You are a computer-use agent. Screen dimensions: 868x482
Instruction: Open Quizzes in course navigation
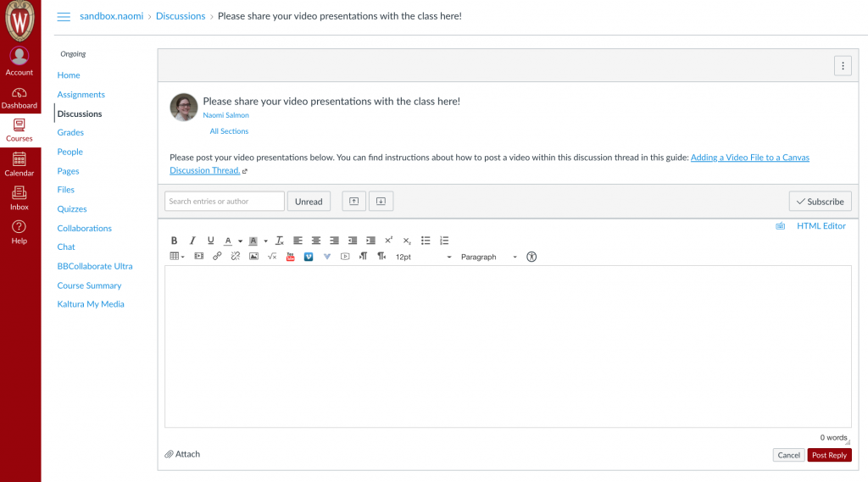(72, 209)
